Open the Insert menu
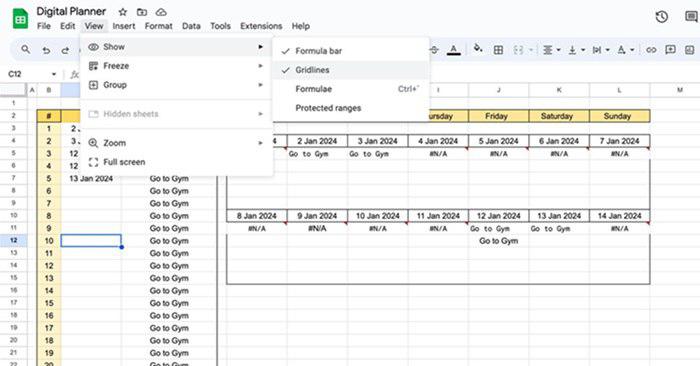Image resolution: width=700 pixels, height=366 pixels. tap(124, 26)
